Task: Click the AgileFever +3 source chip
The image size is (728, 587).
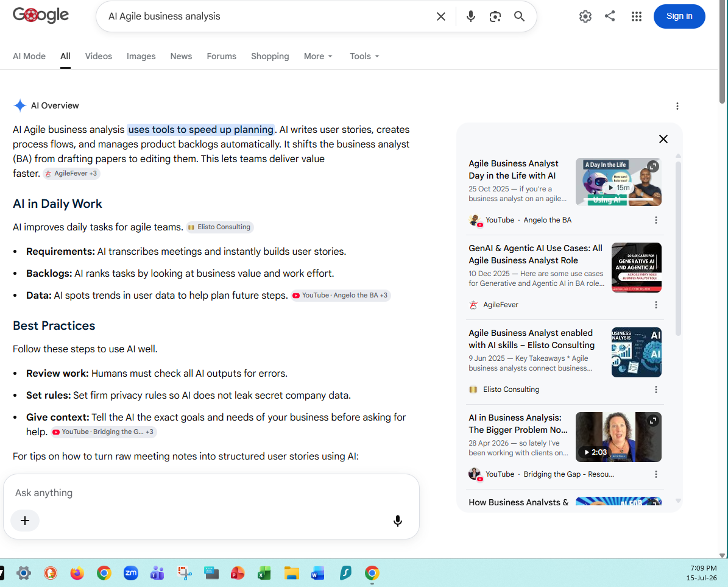Action: click(71, 173)
